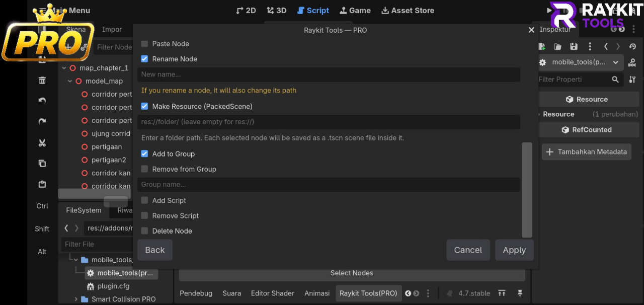This screenshot has height=305, width=644.
Task: Click the res://folder/ path input
Action: (329, 122)
